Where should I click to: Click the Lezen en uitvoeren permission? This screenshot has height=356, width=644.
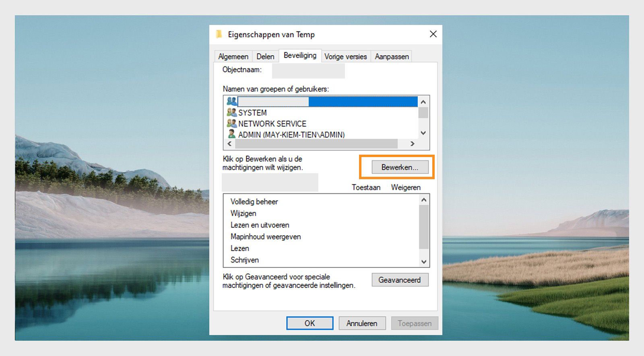pyautogui.click(x=260, y=225)
